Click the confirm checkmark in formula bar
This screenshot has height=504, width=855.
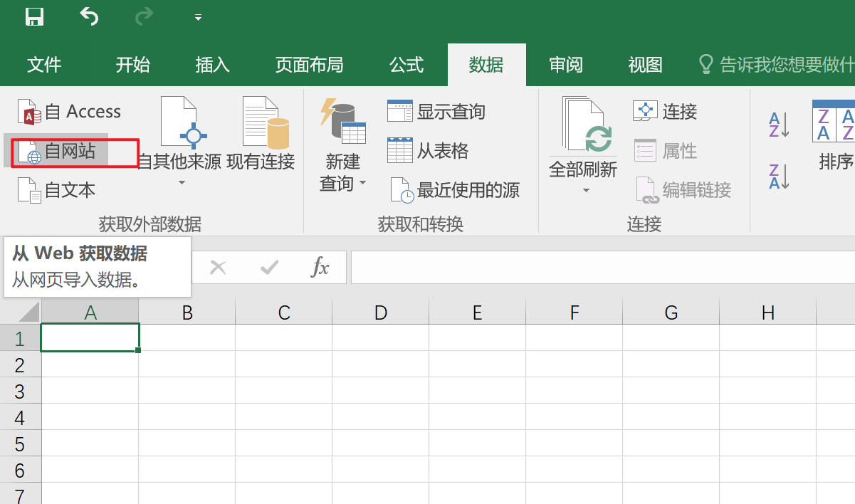coord(269,268)
